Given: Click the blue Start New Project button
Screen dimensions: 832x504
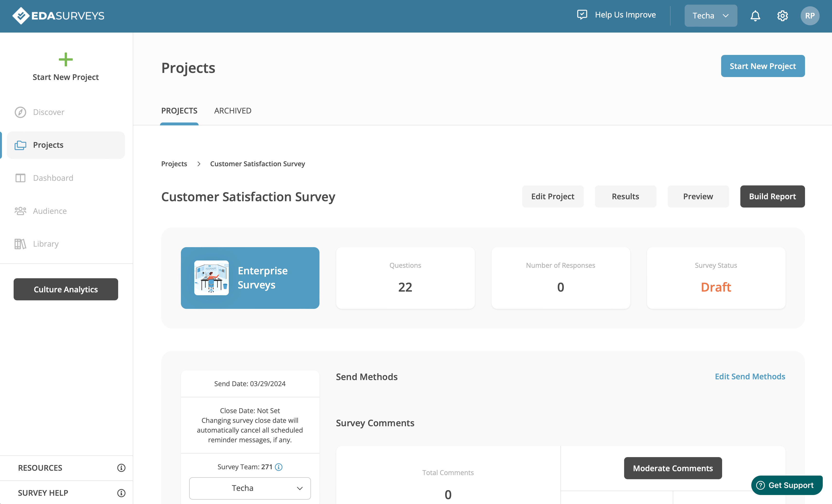Looking at the screenshot, I should coord(763,66).
